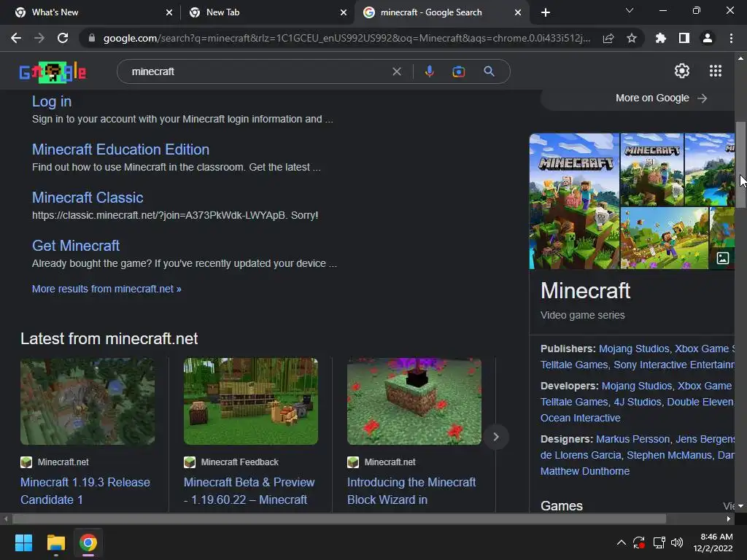This screenshot has width=747, height=560.
Task: Open more images icon on Minecraft panel
Action: 723,258
